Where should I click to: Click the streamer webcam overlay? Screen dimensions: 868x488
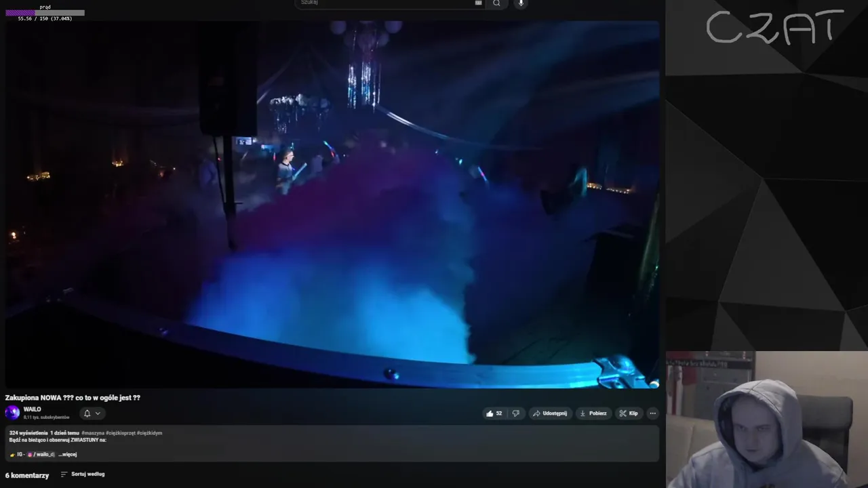click(766, 420)
